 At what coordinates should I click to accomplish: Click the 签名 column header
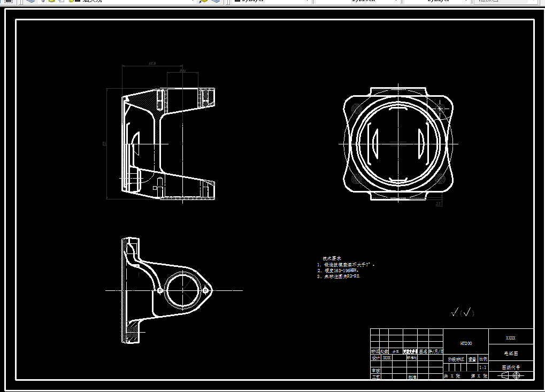pyautogui.click(x=423, y=351)
